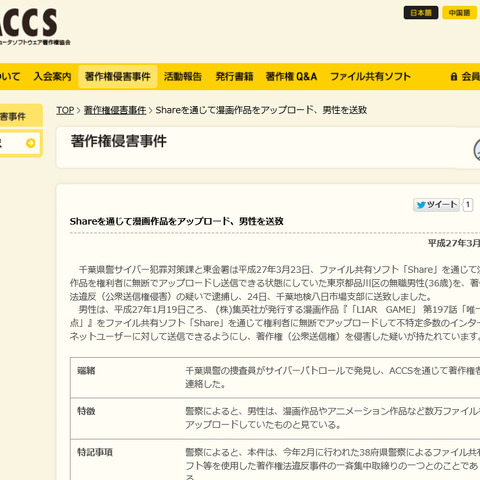The width and height of the screenshot is (480, 480).
Task: Click the いて navigation item at left edge
Action: [x=10, y=76]
